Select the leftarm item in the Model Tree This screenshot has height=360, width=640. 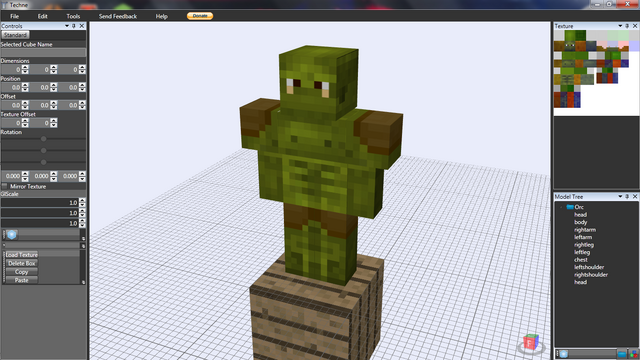coord(583,237)
